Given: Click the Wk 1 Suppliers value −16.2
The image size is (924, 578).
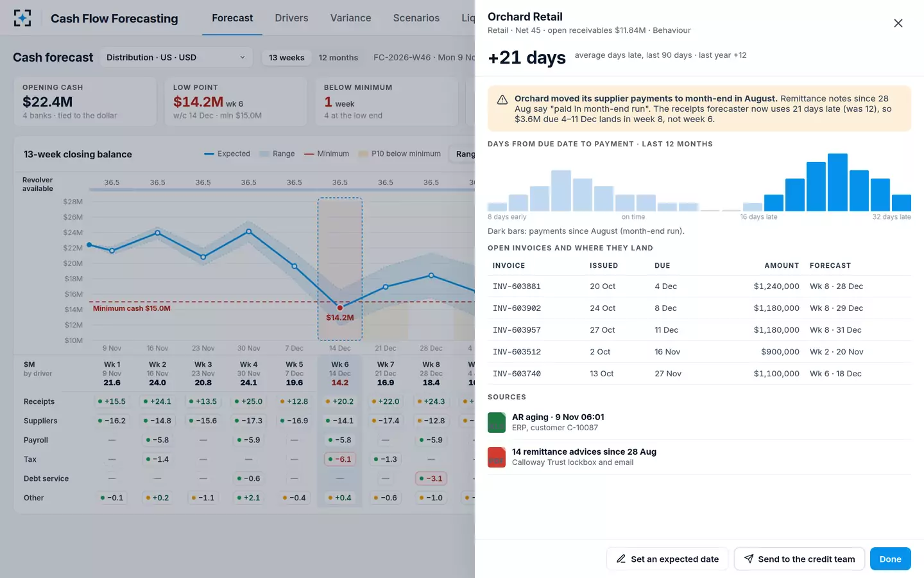Looking at the screenshot, I should click(112, 421).
